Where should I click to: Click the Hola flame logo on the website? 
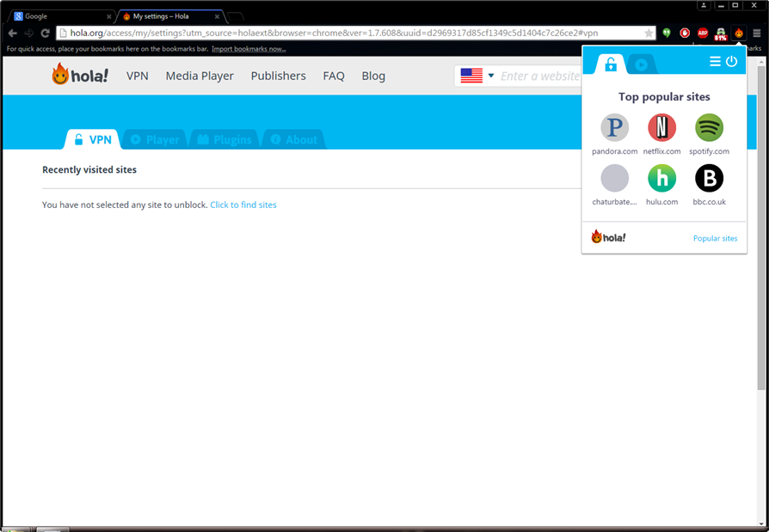80,75
